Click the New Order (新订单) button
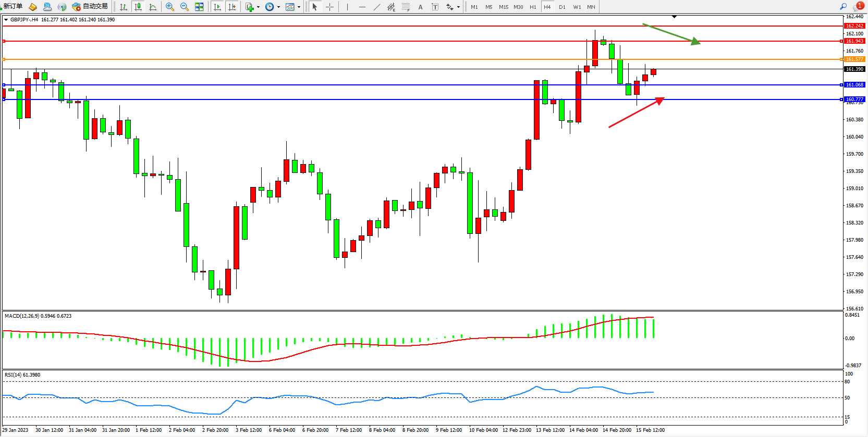Image resolution: width=868 pixels, height=437 pixels. (x=13, y=7)
